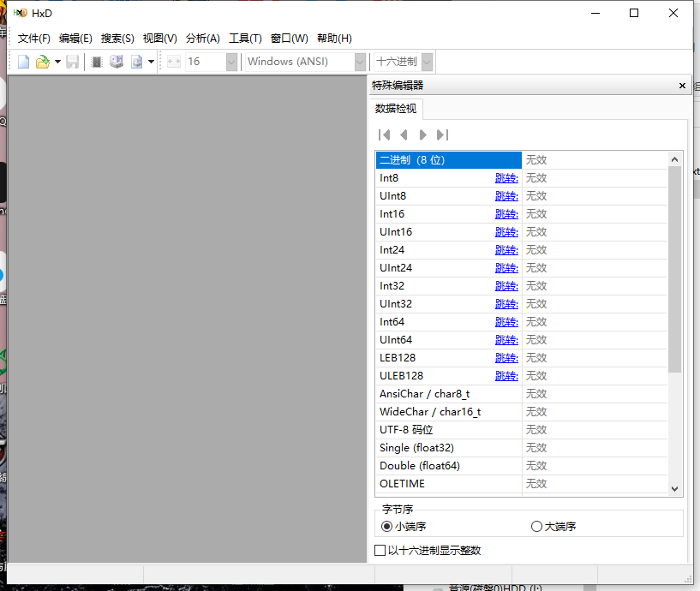
Task: Click the 跳转 link next to Int32
Action: point(506,285)
